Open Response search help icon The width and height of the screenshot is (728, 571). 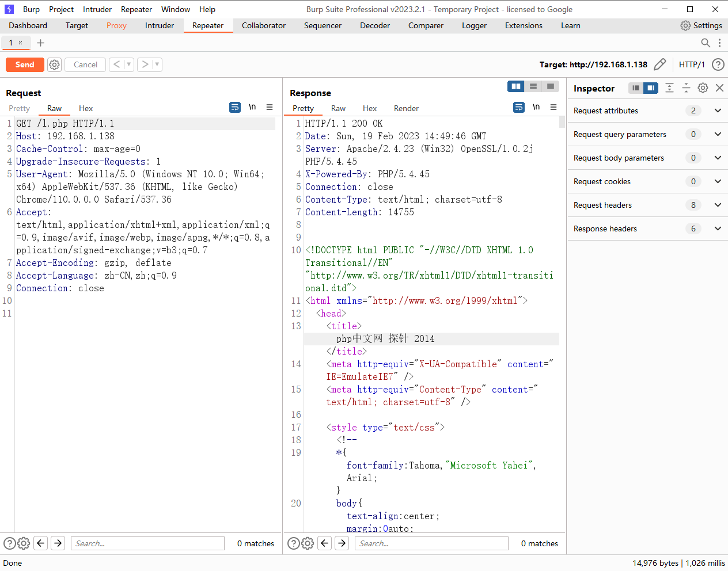(294, 543)
